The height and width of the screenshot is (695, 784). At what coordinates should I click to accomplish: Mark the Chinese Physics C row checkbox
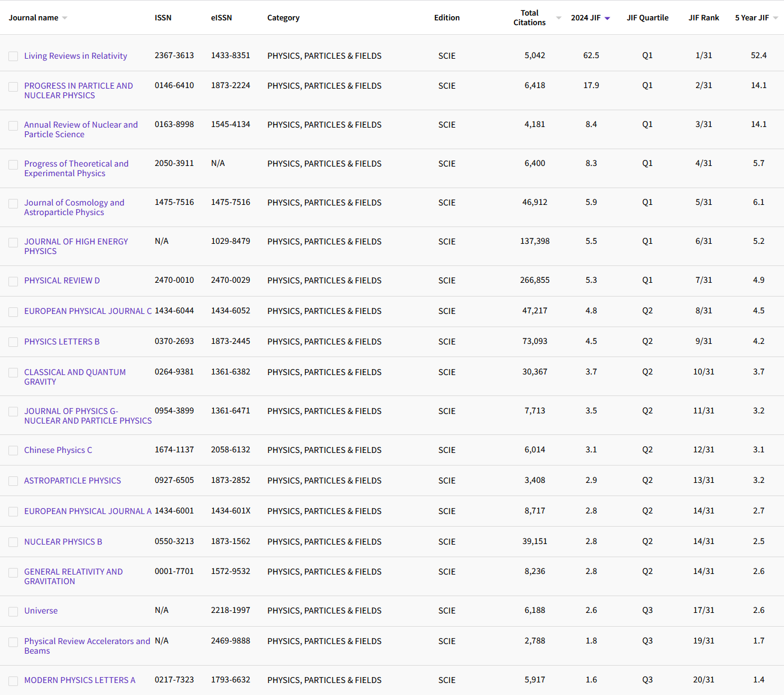pyautogui.click(x=13, y=451)
